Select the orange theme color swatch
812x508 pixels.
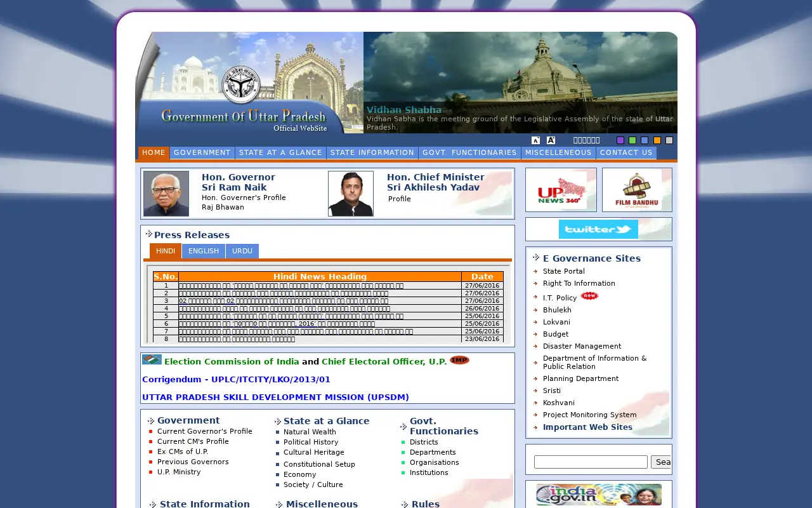[657, 140]
